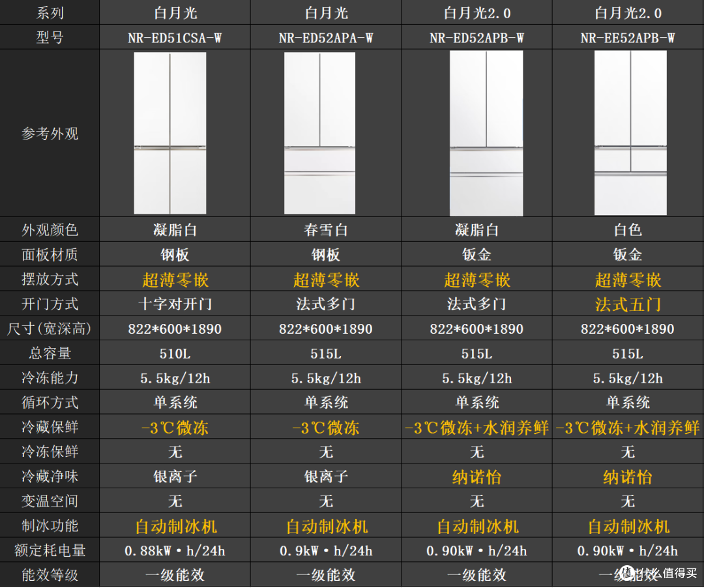Click the row header '冷藏净味'

point(50,477)
